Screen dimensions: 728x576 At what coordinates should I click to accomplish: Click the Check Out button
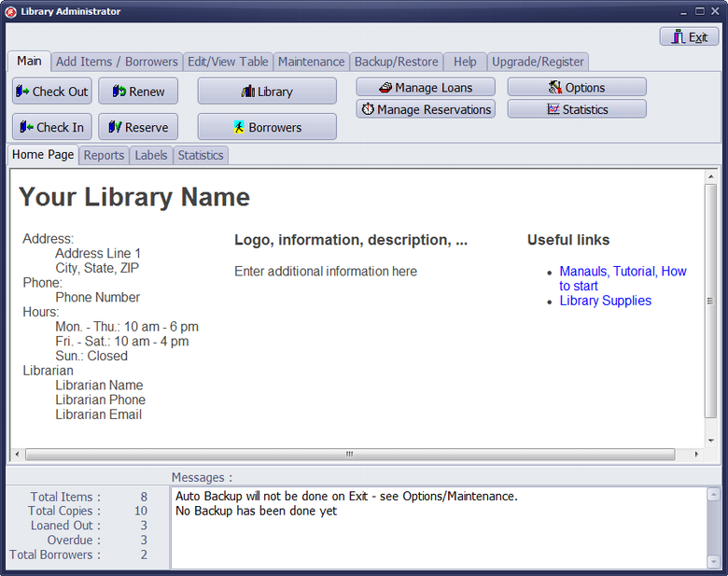pos(52,91)
